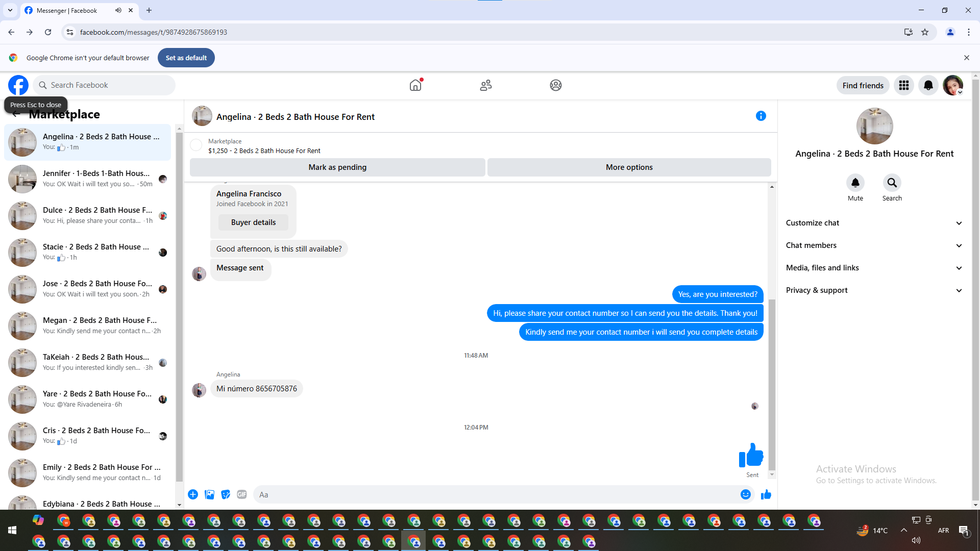980x551 pixels.
Task: Search in conversation using magnifier icon
Action: pyautogui.click(x=892, y=183)
